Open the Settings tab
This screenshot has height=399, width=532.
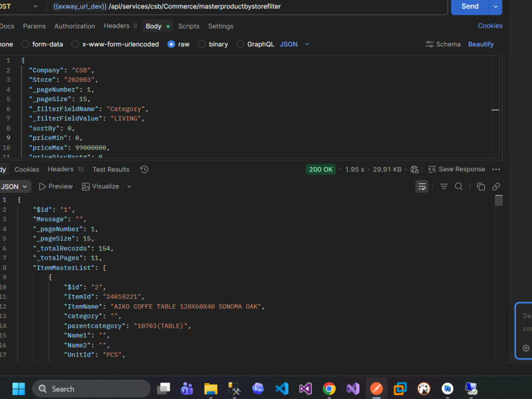[x=221, y=26]
